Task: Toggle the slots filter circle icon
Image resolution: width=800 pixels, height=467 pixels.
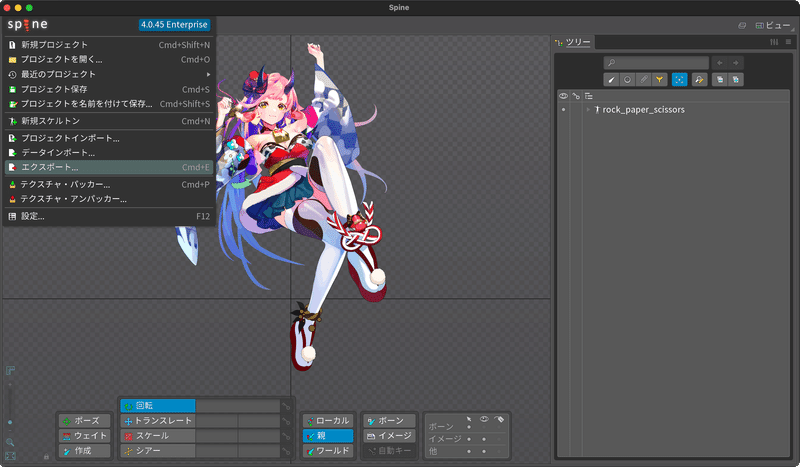Action: [627, 80]
